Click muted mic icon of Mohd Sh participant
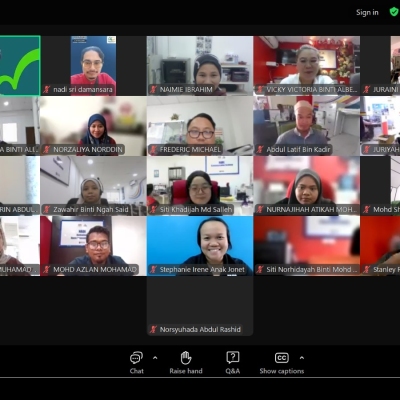Screen dimensions: 400x400 pos(367,209)
